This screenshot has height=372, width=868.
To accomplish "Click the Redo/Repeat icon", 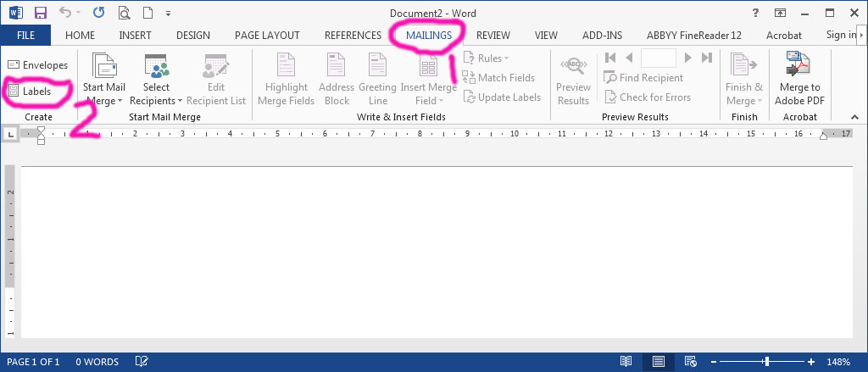I will click(98, 12).
